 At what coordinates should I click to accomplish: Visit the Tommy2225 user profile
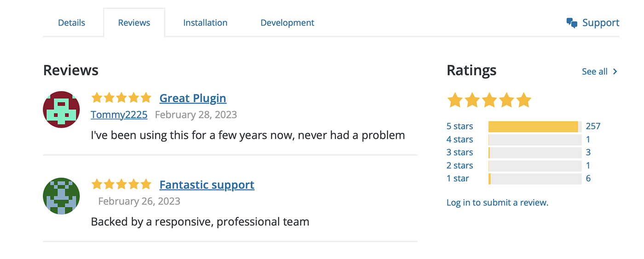coord(119,115)
